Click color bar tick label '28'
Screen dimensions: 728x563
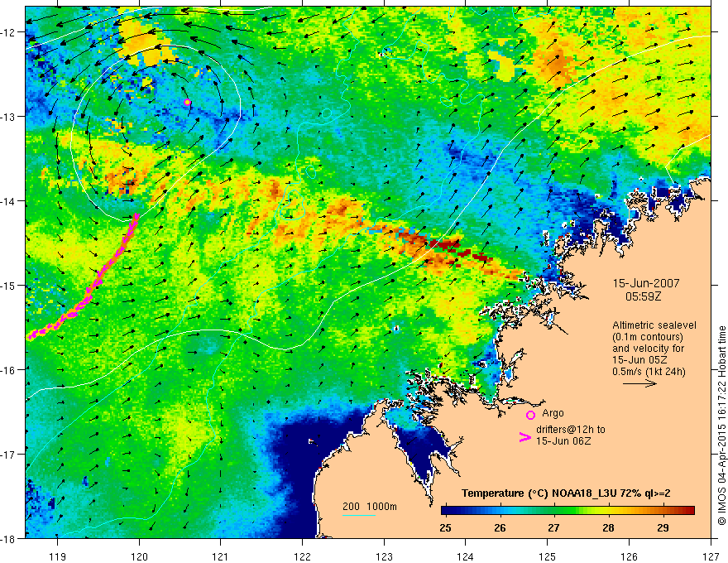click(608, 528)
